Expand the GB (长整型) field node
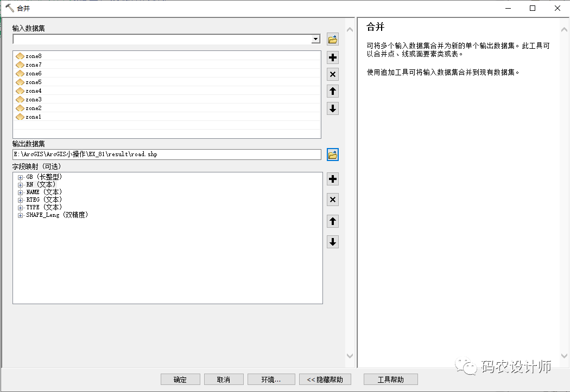The height and width of the screenshot is (392, 570). [x=21, y=177]
